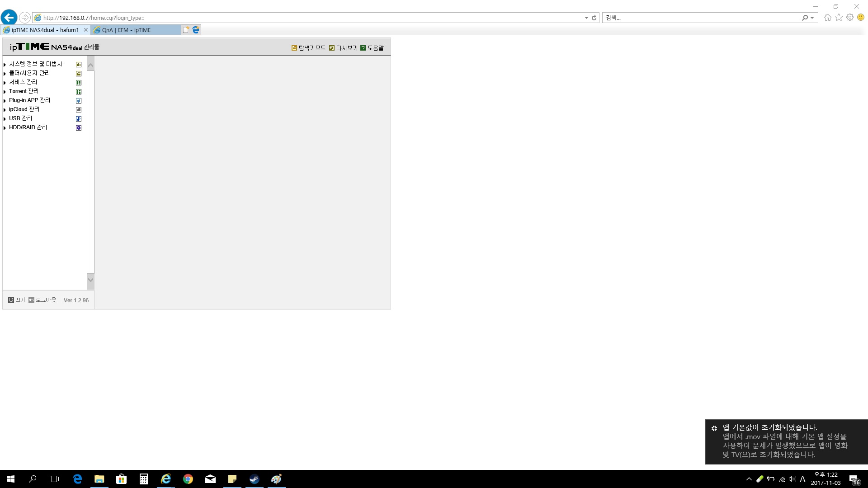The width and height of the screenshot is (868, 488).
Task: Expand Torrent 관리 tree arrow
Action: click(x=5, y=92)
